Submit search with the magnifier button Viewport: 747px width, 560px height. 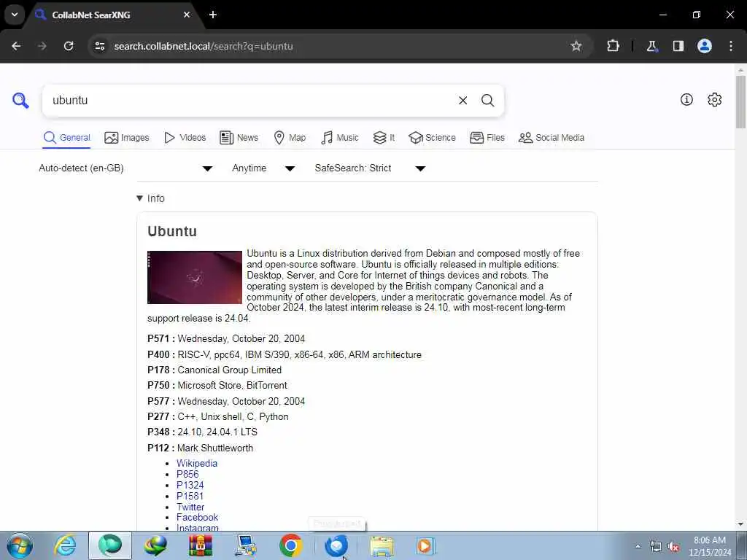(x=487, y=101)
